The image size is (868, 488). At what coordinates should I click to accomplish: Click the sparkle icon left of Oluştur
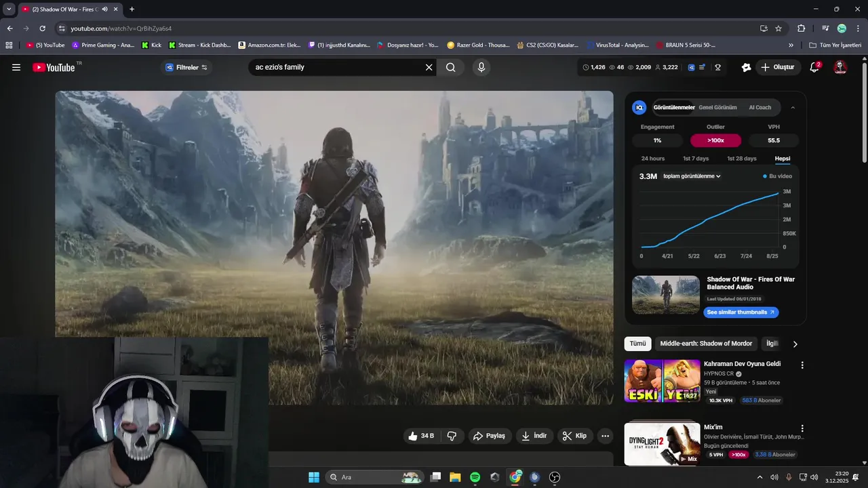tap(746, 67)
